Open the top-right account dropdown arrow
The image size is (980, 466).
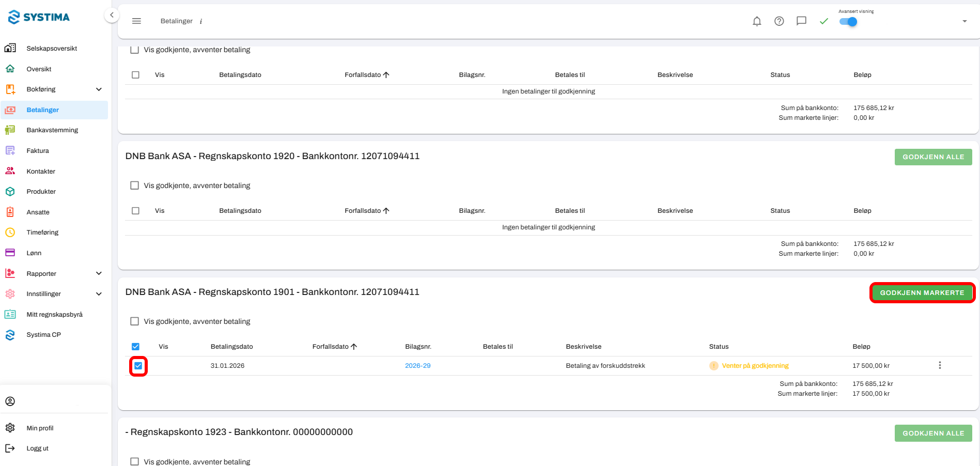pos(965,21)
